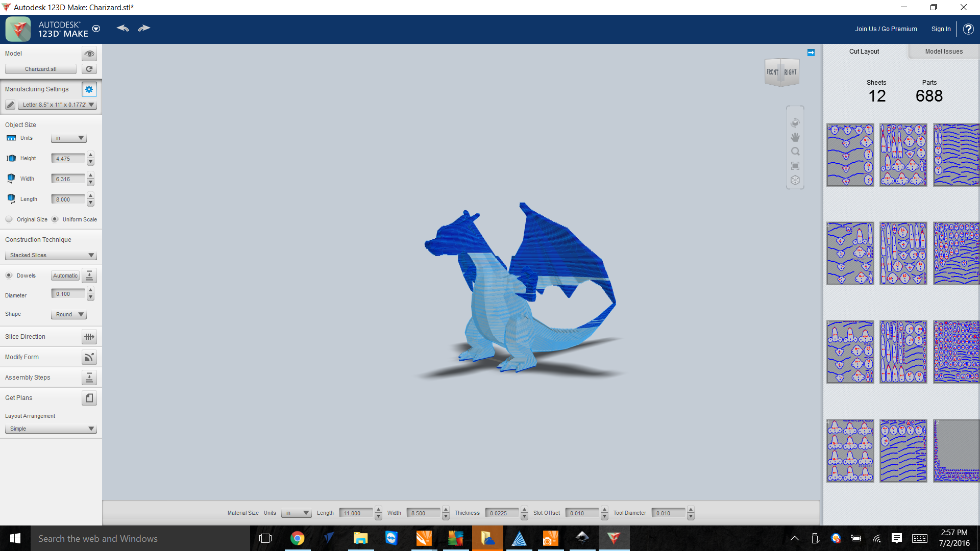Image resolution: width=980 pixels, height=551 pixels.
Task: Collapse the right panel with blue arrow
Action: pos(811,53)
